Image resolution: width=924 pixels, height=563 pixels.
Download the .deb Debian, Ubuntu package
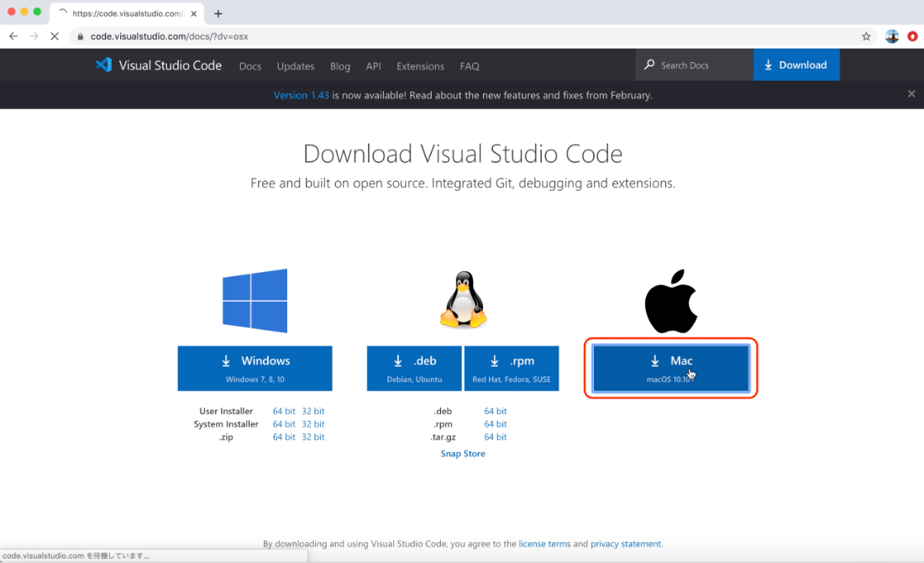coord(414,368)
